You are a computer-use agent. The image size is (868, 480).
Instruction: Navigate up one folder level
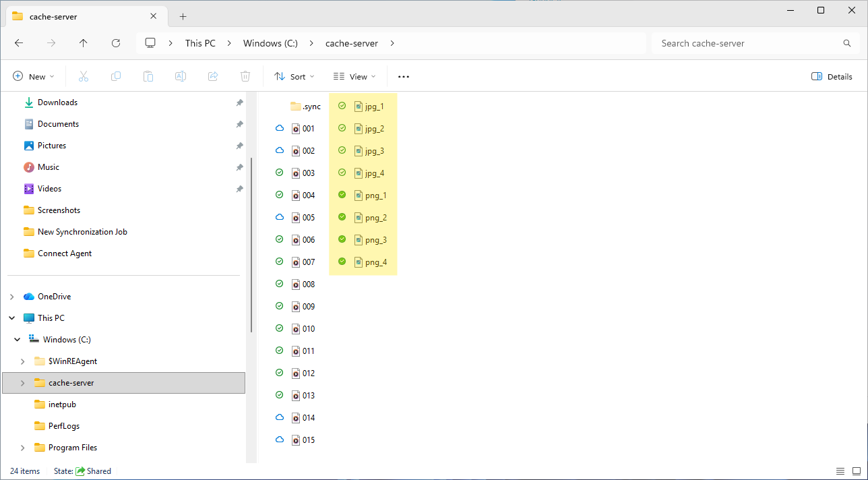[x=84, y=43]
